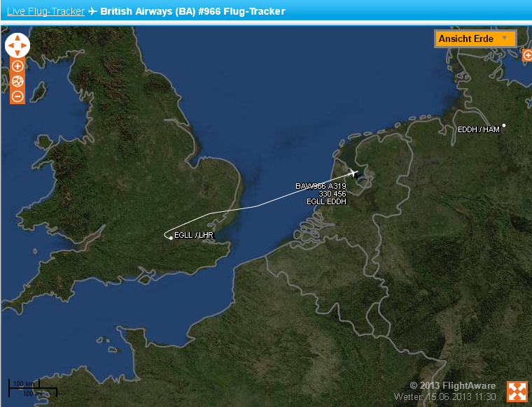The height and width of the screenshot is (407, 532).
Task: Expand the map to fullscreen with the arrows icon
Action: coord(517,392)
